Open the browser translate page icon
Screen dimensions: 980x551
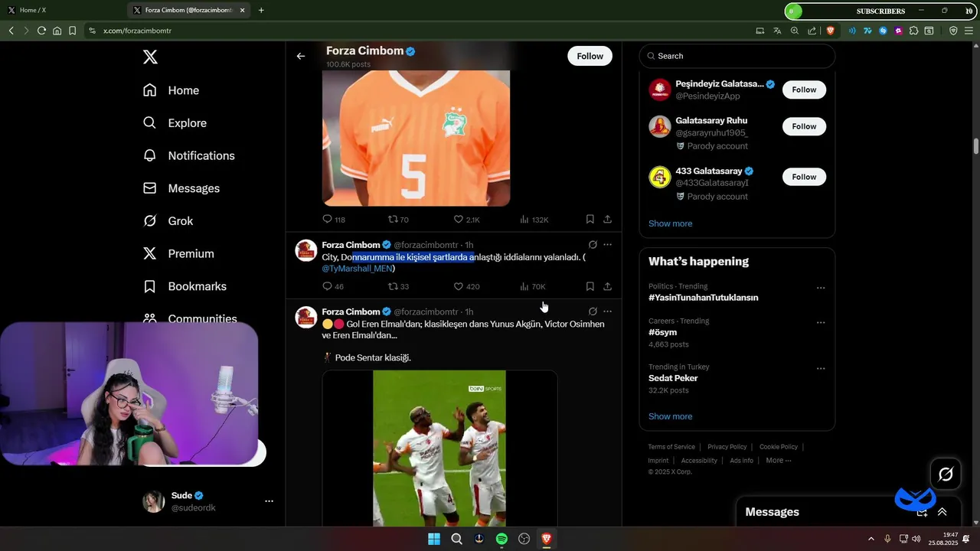click(x=777, y=31)
